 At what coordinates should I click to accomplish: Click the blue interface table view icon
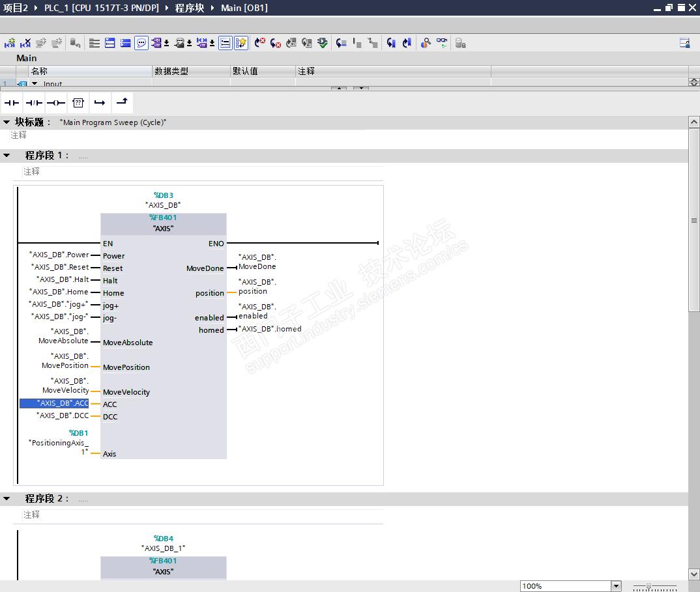tap(109, 43)
